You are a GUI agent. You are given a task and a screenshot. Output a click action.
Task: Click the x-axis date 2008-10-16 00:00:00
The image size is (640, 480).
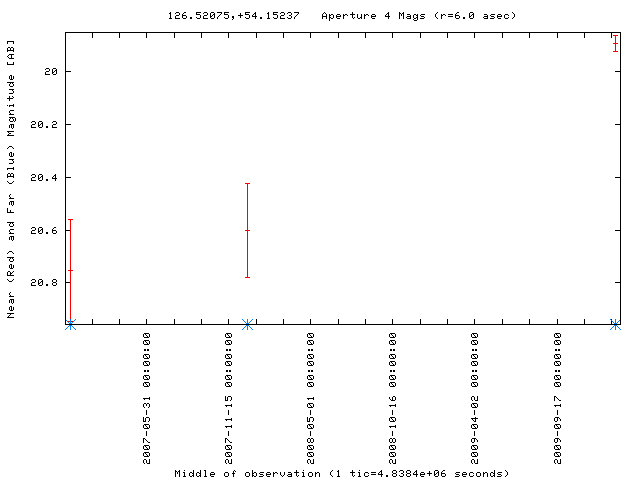click(x=393, y=398)
